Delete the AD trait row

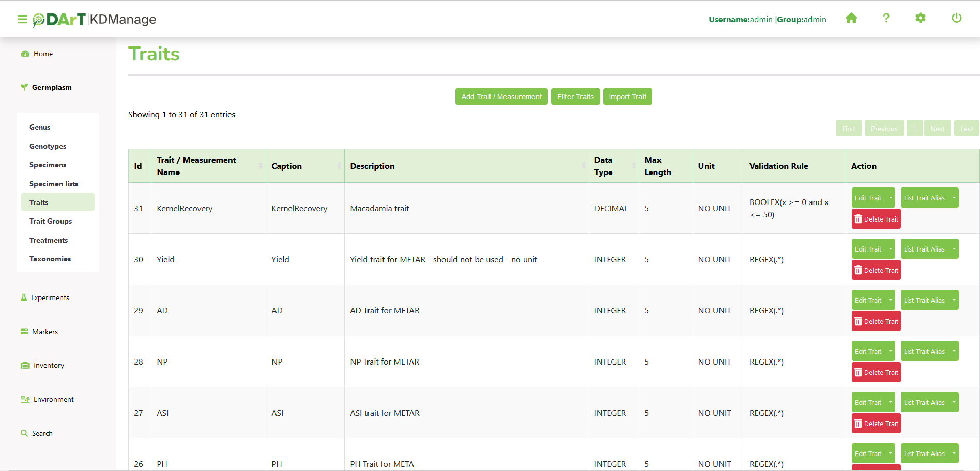tap(876, 321)
